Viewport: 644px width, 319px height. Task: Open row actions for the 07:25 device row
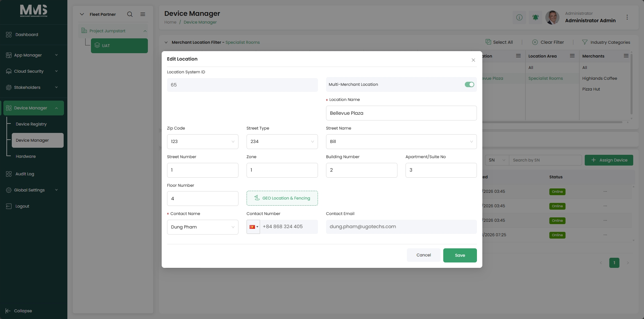pos(605,235)
